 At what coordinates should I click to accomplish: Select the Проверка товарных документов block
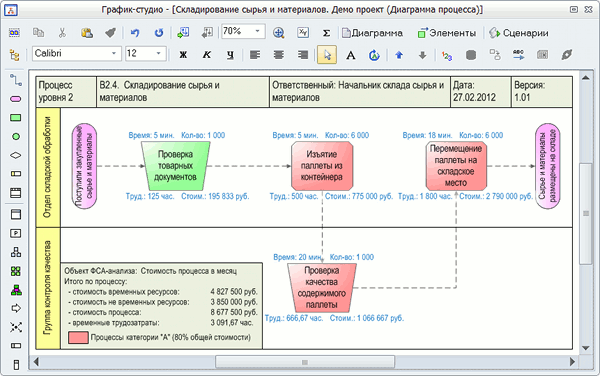click(x=176, y=166)
